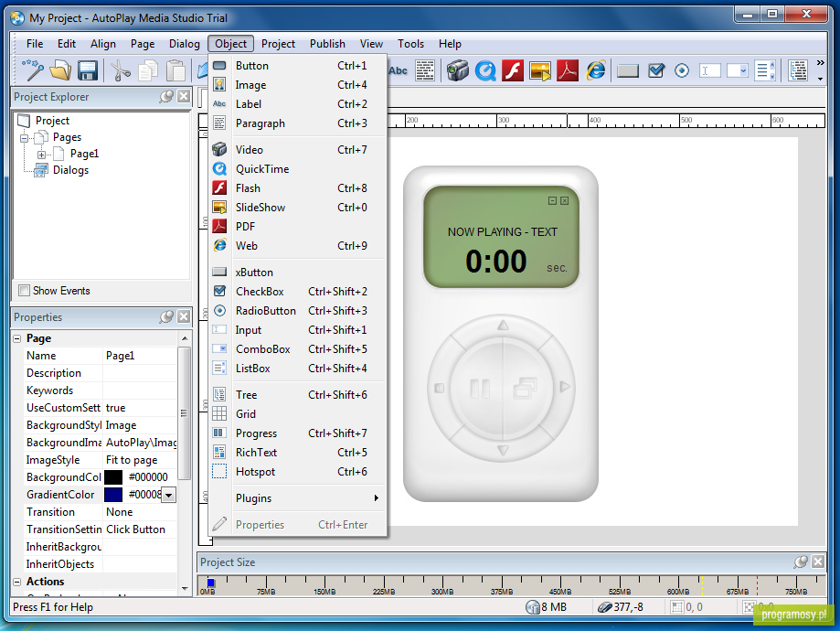Insert a Video object from the toolbar camera icon
Screen dimensions: 840x631
(x=458, y=70)
